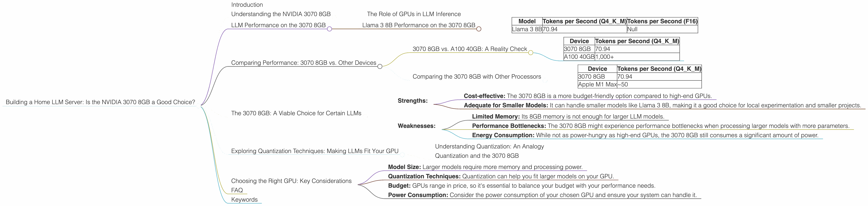Collapse the Comparing Performance node circle
The height and width of the screenshot is (206, 868).
click(x=380, y=66)
